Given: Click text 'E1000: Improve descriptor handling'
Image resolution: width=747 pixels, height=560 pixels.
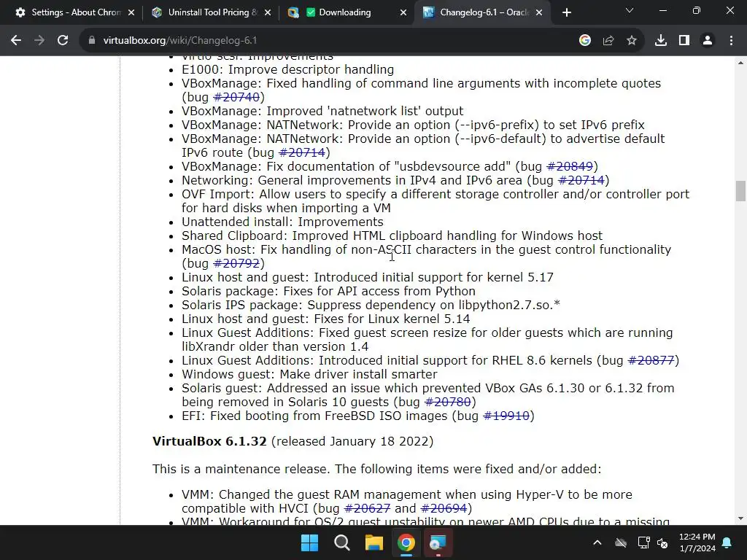Looking at the screenshot, I should pos(287,69).
